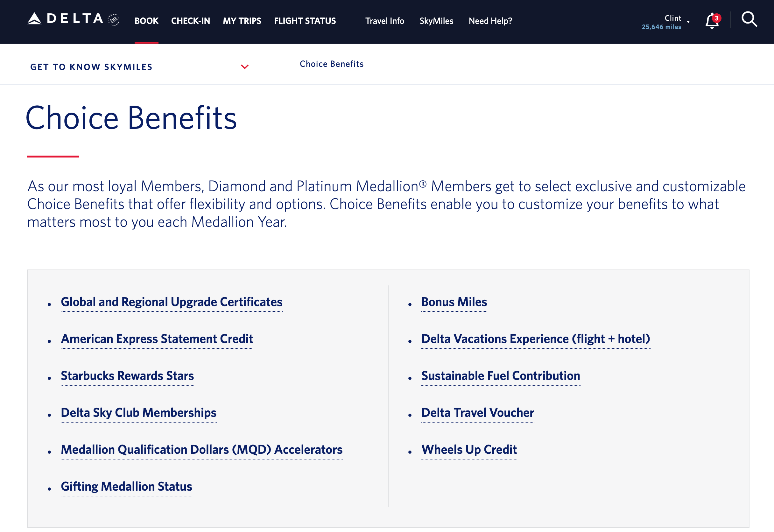Click the 25,646 miles balance display

[661, 27]
